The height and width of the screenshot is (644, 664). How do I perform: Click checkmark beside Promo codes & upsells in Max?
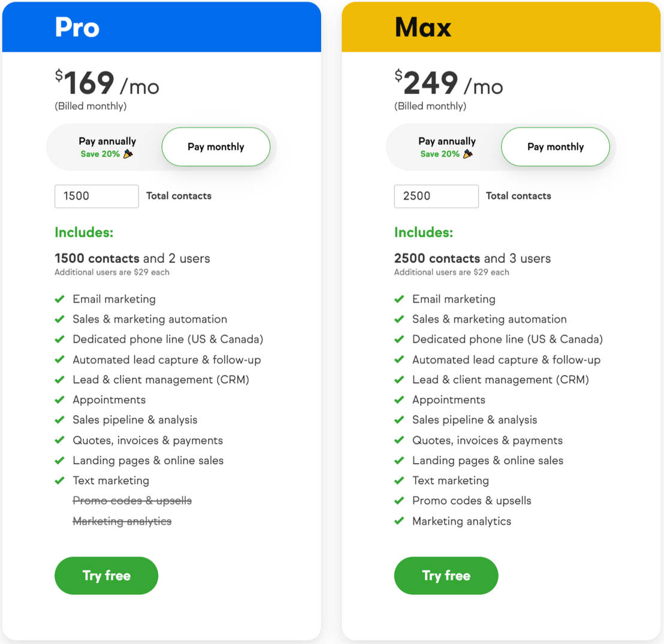[x=399, y=501]
